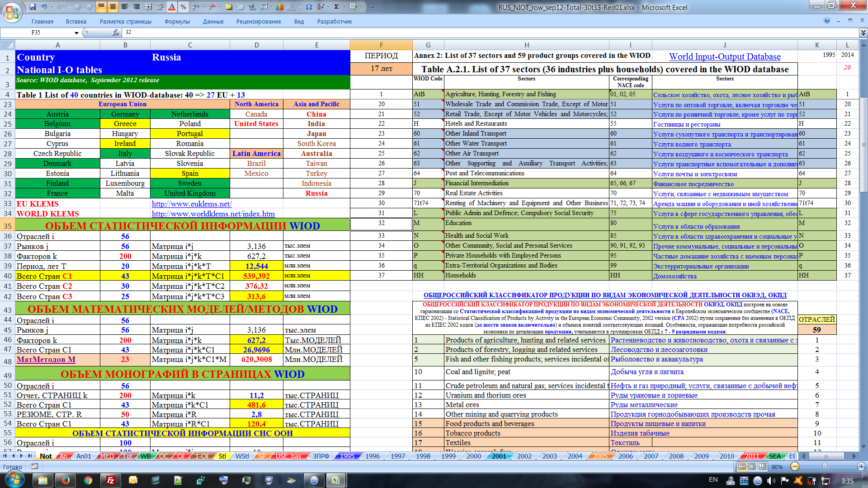Image resolution: width=868 pixels, height=488 pixels.
Task: Expand the Customize Quick Access Toolbar arrow
Action: [x=373, y=7]
